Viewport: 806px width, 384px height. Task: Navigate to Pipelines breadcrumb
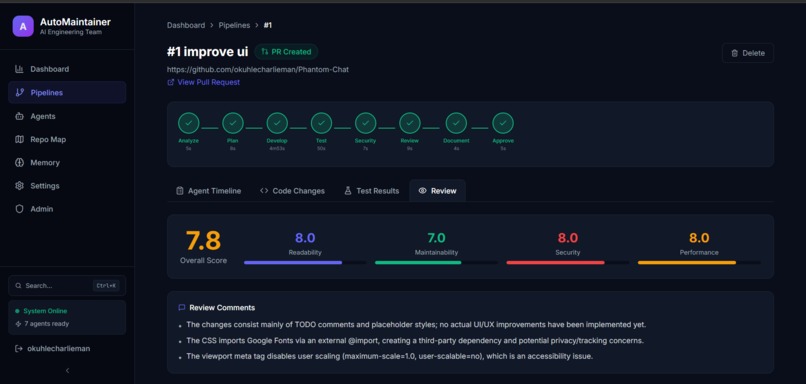click(x=234, y=25)
